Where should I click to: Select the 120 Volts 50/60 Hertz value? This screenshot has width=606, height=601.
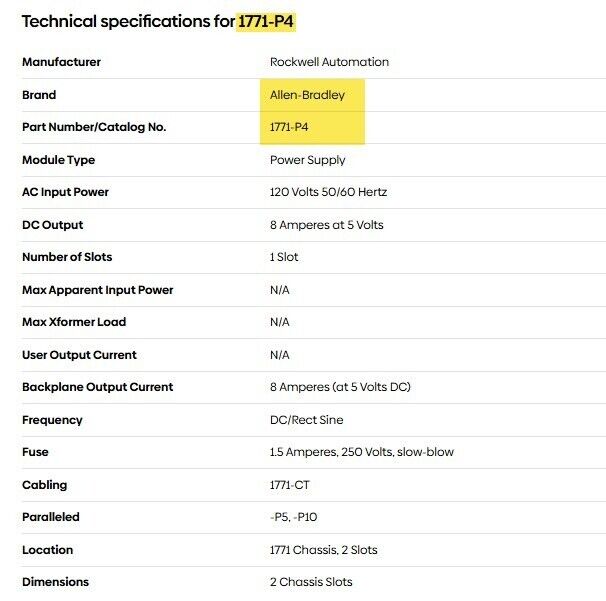click(x=328, y=192)
